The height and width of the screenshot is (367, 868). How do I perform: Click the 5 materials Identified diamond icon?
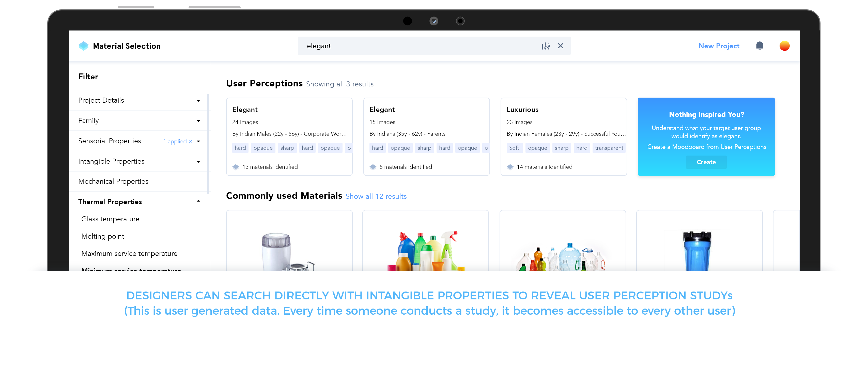pyautogui.click(x=373, y=167)
